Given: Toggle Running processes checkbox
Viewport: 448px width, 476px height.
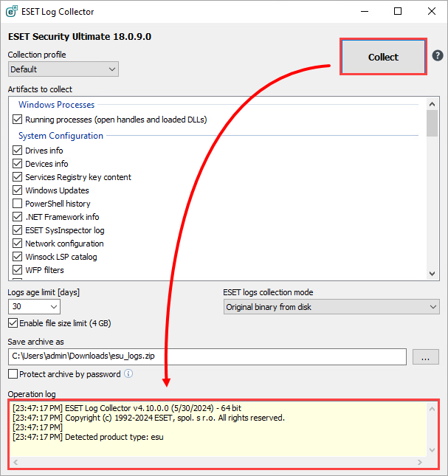Looking at the screenshot, I should click(17, 120).
